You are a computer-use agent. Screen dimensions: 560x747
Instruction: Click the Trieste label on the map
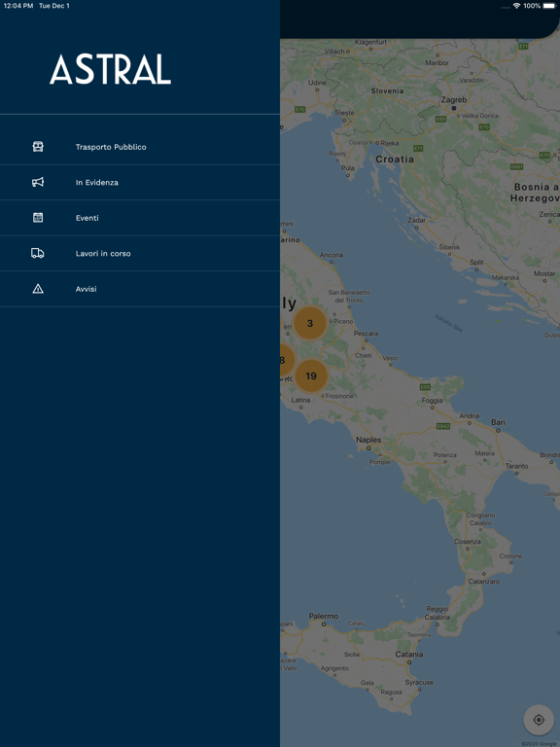click(344, 113)
